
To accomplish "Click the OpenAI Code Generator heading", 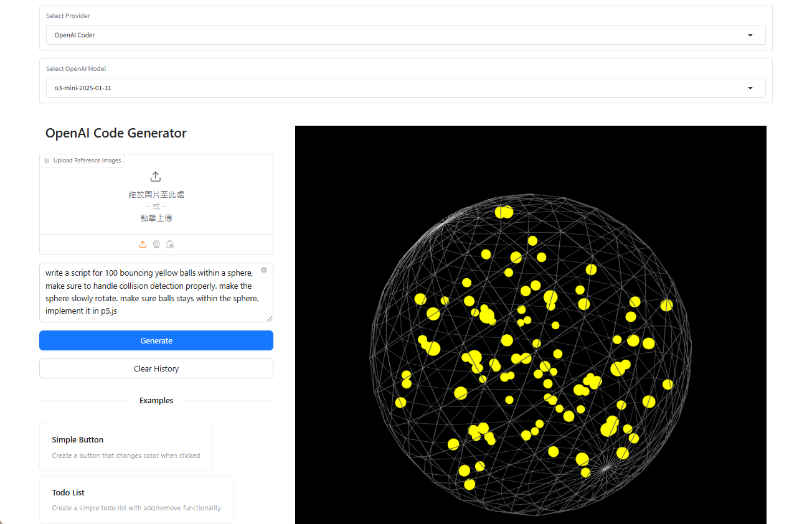I will point(116,133).
